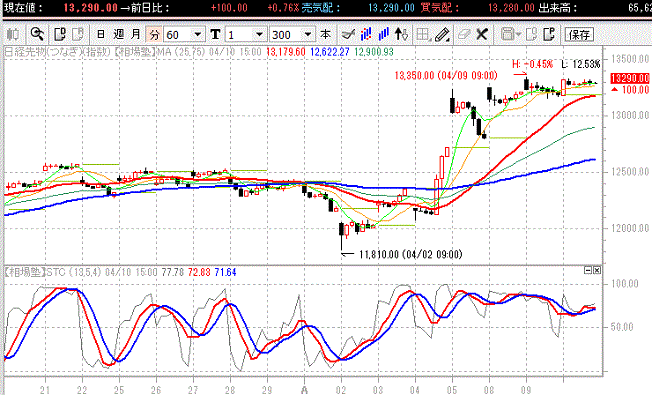Switch chart to daily (日) timeframe

[x=101, y=35]
